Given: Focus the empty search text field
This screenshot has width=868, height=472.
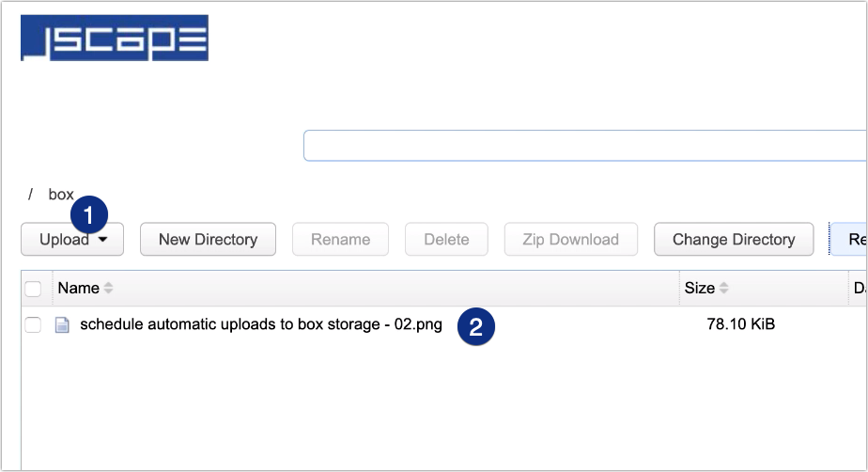Looking at the screenshot, I should click(x=582, y=146).
